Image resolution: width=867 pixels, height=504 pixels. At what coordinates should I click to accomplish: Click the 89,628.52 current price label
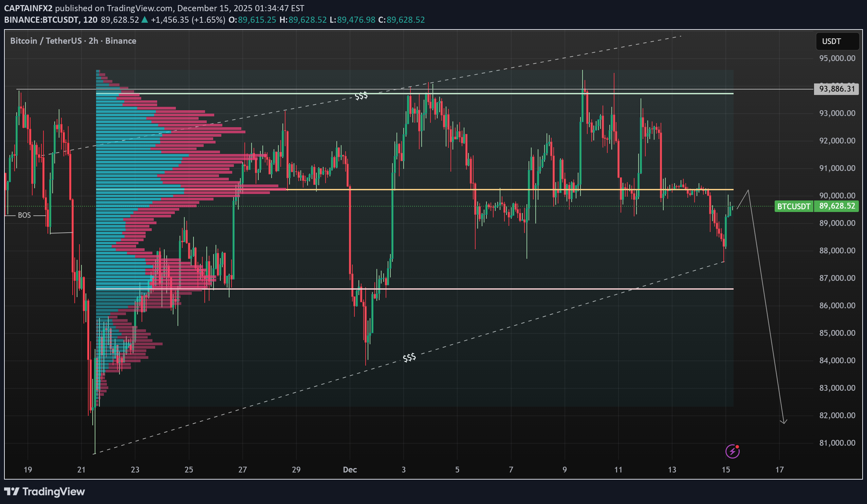point(837,206)
